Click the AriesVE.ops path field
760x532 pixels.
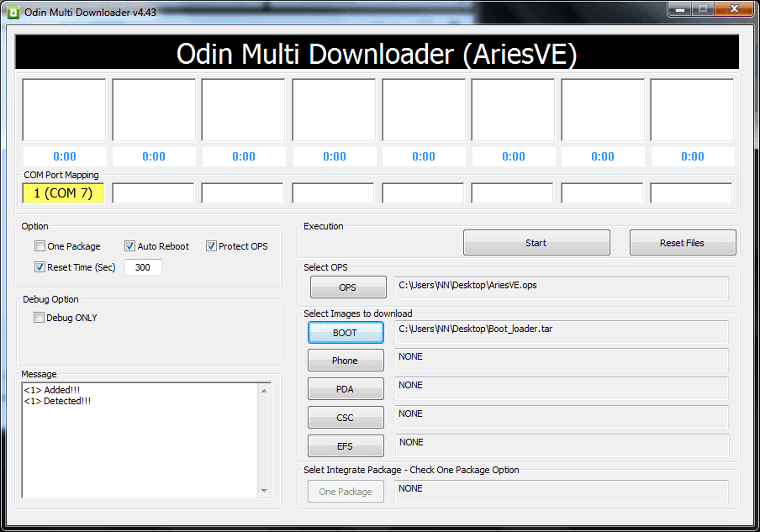click(x=562, y=288)
